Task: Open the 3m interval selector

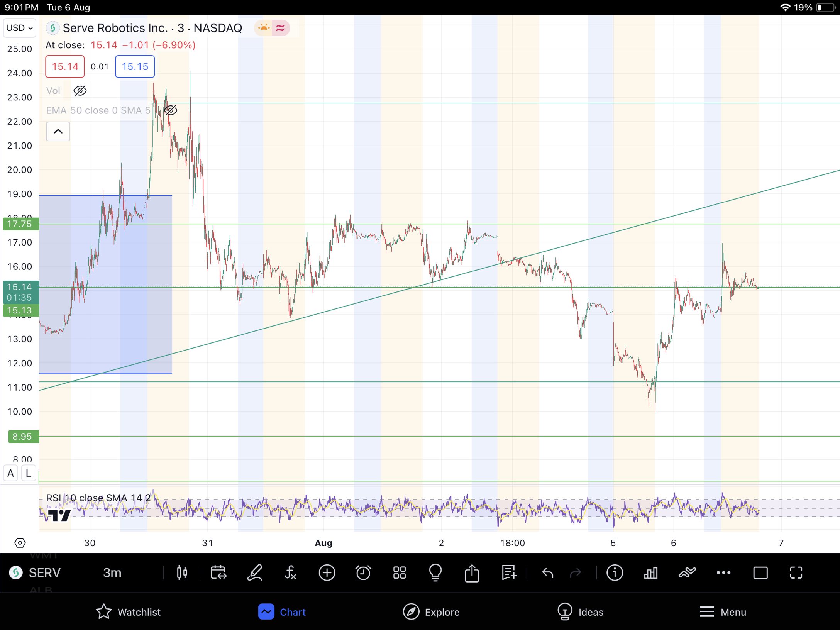Action: [x=112, y=573]
